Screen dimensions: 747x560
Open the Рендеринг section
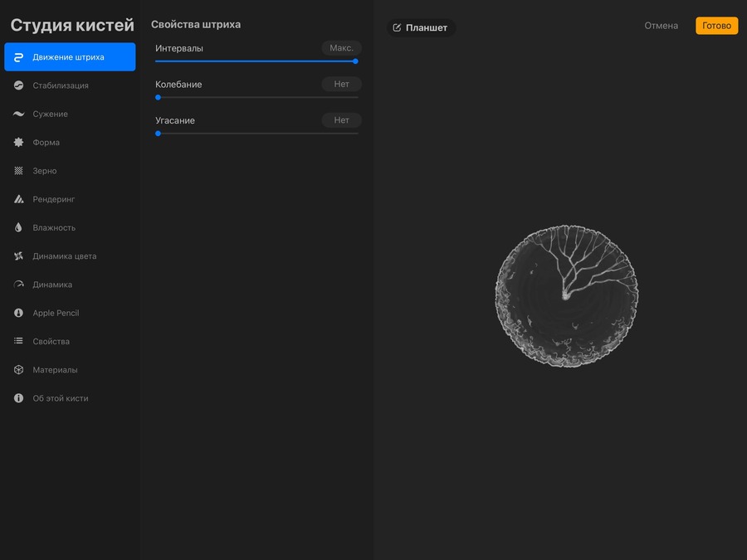coord(70,199)
